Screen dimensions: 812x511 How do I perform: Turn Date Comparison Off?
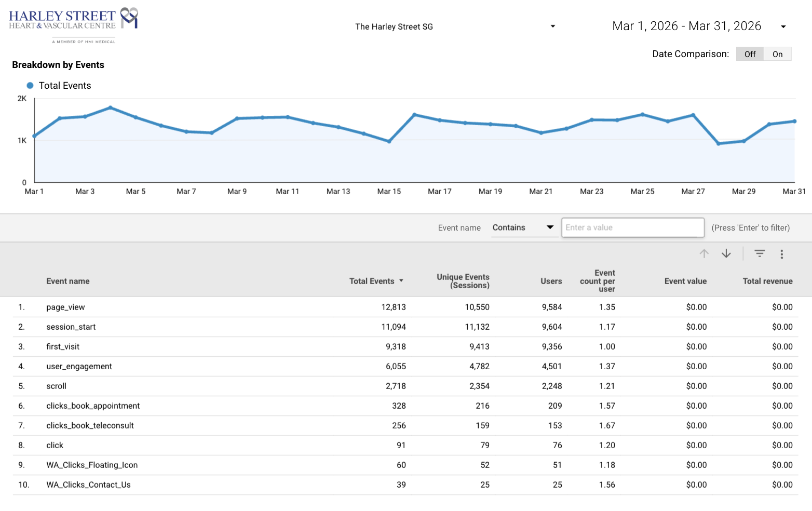tap(750, 54)
